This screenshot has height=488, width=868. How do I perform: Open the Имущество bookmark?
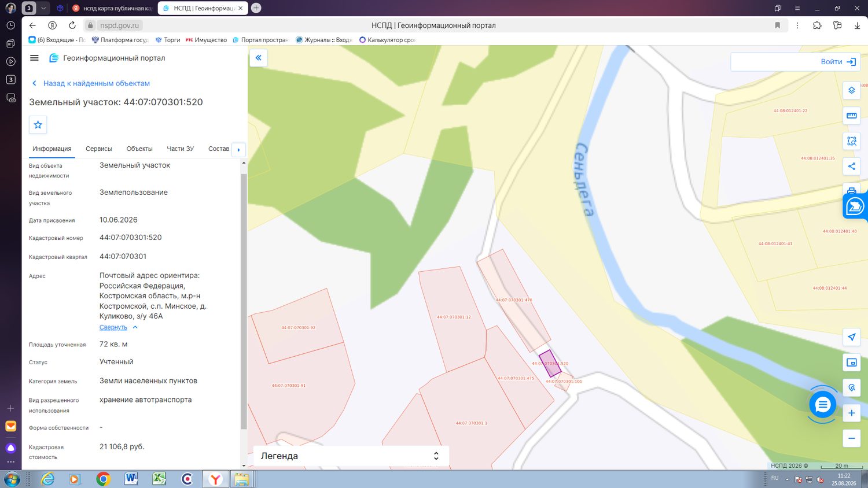click(x=206, y=40)
